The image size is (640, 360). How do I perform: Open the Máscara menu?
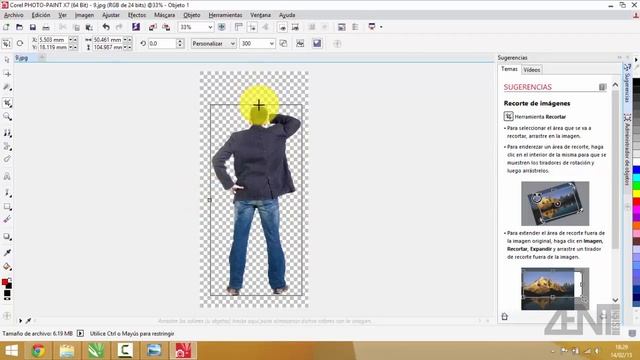point(164,15)
